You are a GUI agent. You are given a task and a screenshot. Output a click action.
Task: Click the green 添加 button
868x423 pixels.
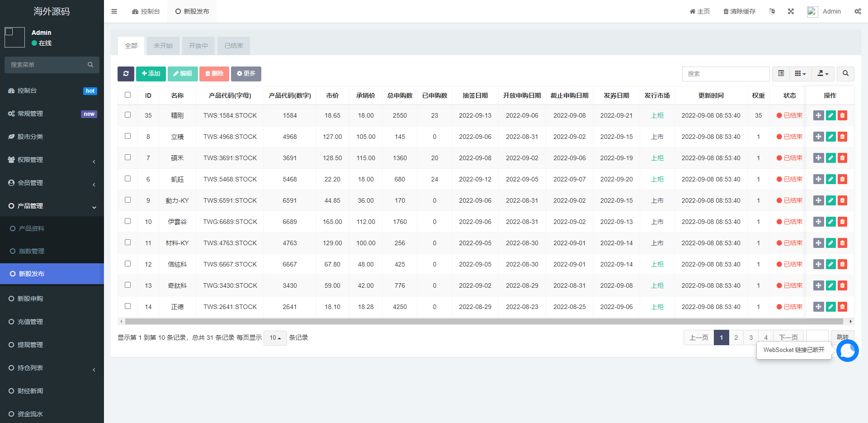tap(151, 74)
